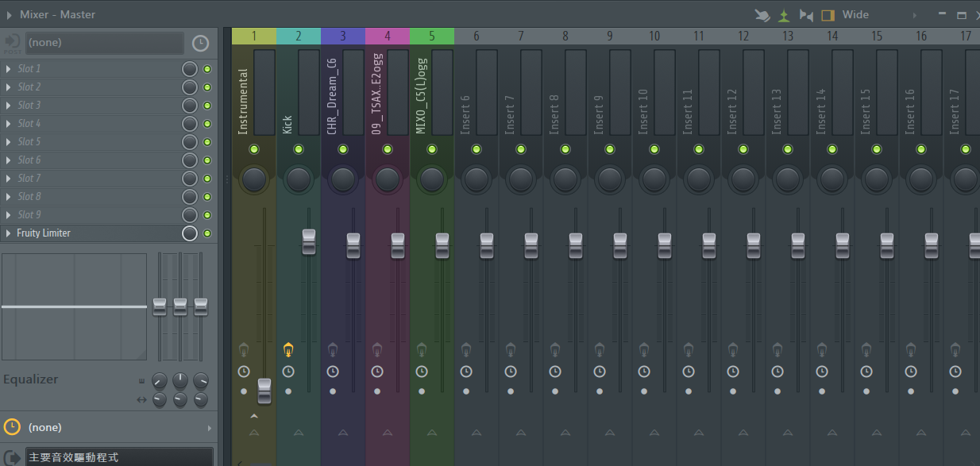Expand the Slot 3 effect menu arrow
980x466 pixels.
(x=9, y=106)
